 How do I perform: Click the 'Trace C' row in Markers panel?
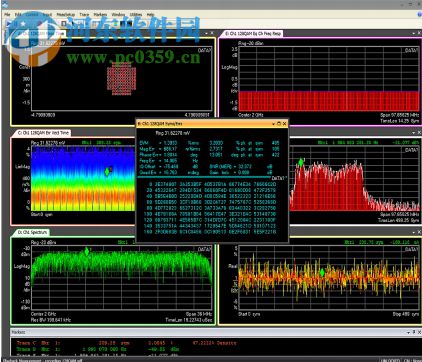coord(126,343)
